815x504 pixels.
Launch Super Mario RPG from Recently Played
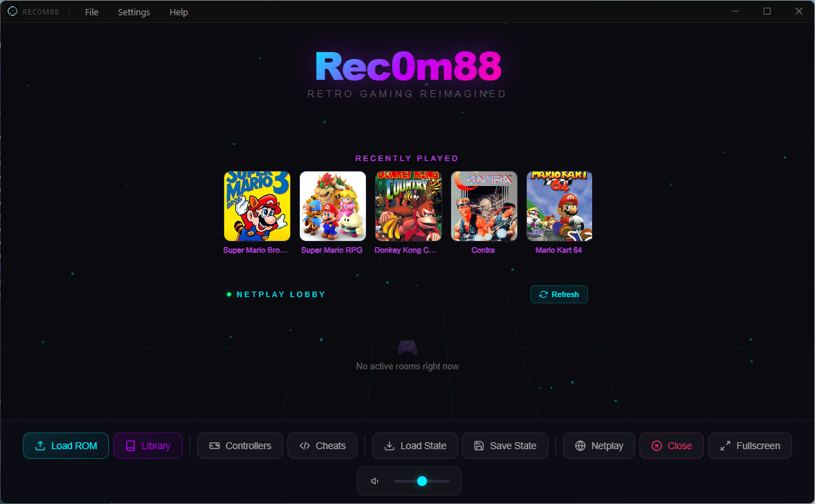pos(333,205)
